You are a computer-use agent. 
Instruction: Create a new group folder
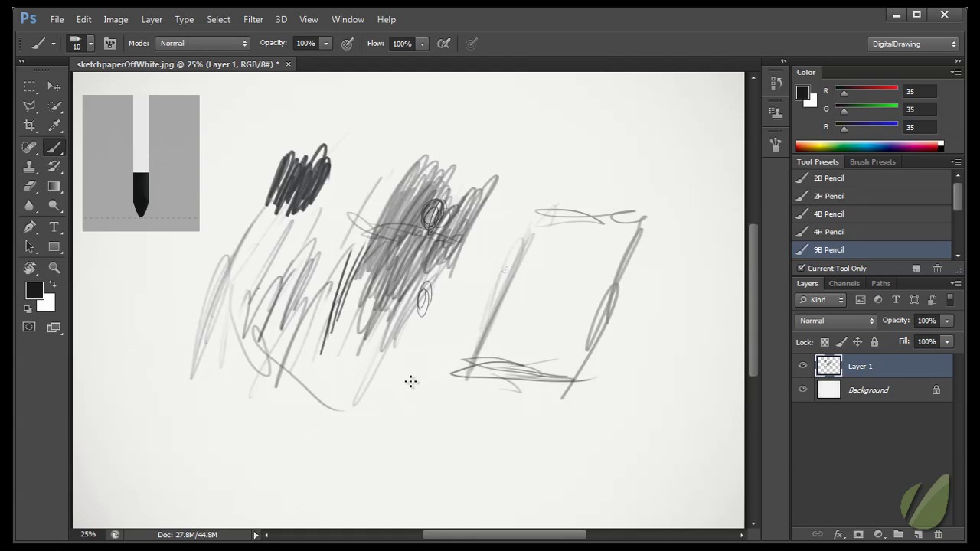898,534
